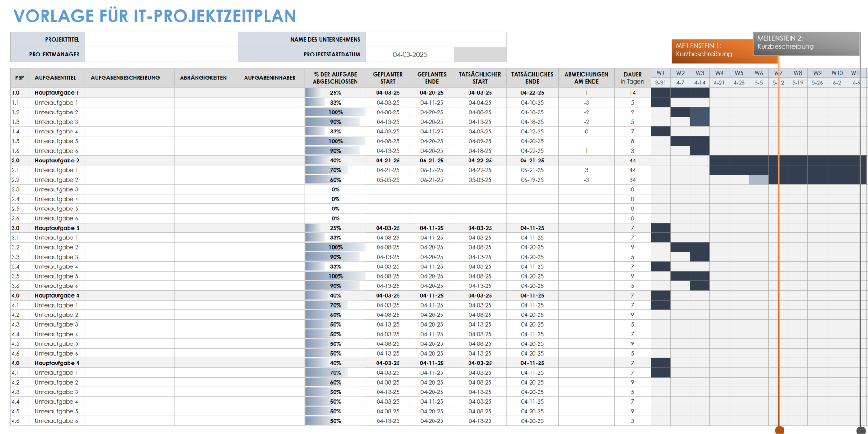The height and width of the screenshot is (434, 868).
Task: Click the 100% progress bar in row 1.2
Action: point(335,112)
